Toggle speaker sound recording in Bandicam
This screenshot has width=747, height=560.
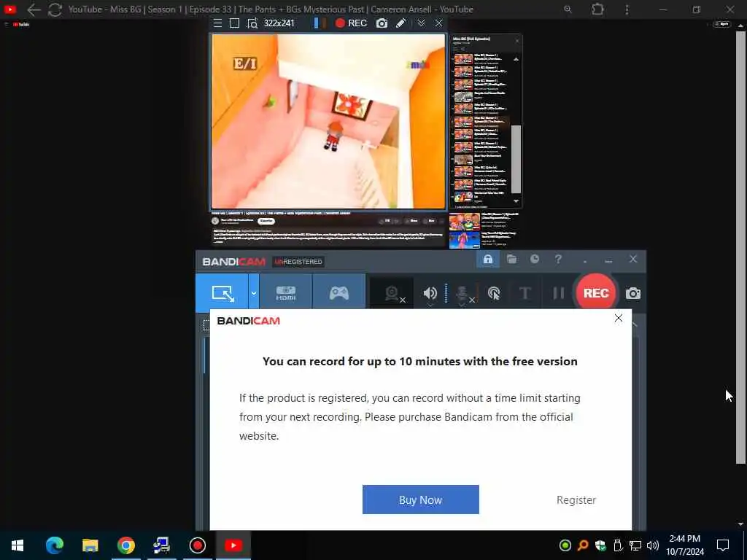coord(430,293)
